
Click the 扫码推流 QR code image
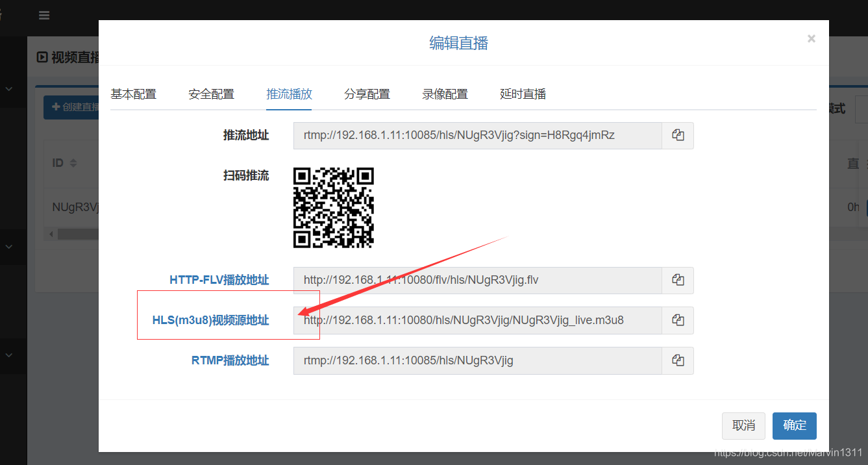(x=334, y=208)
